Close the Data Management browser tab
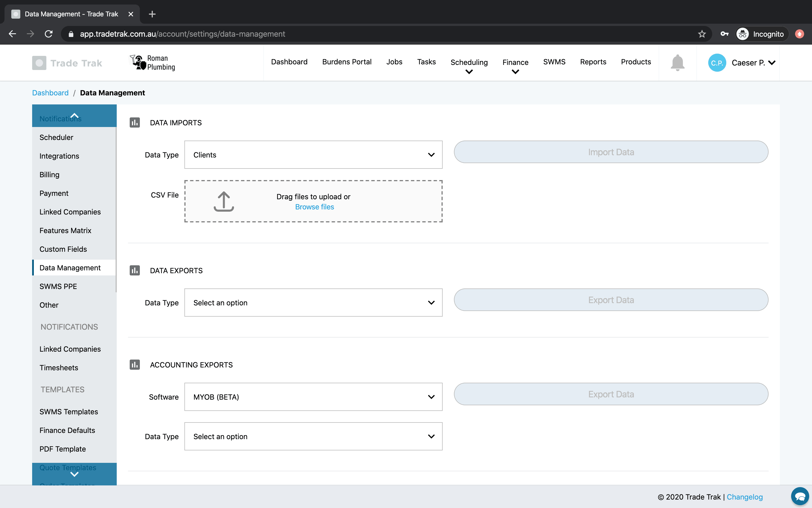 coord(131,14)
